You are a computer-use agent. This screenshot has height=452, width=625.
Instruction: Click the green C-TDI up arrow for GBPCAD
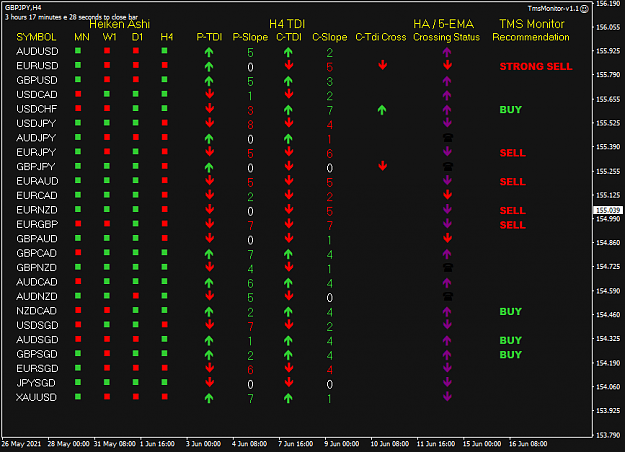[x=288, y=254]
